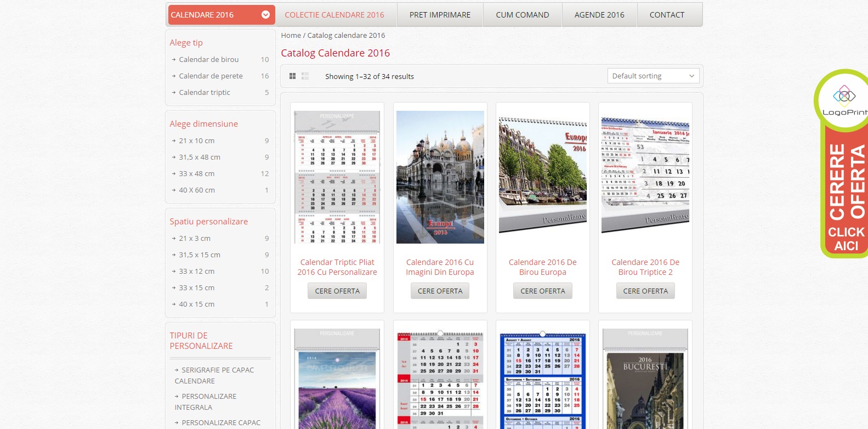
Task: Switch to list view layout
Action: [x=305, y=76]
